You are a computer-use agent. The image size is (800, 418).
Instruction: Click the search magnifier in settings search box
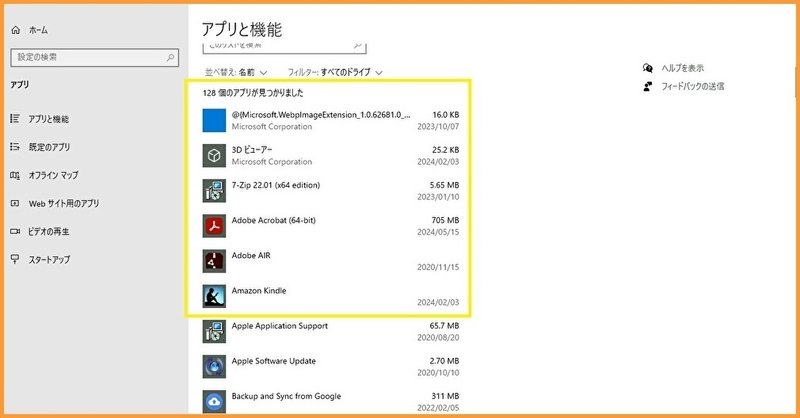pos(170,58)
